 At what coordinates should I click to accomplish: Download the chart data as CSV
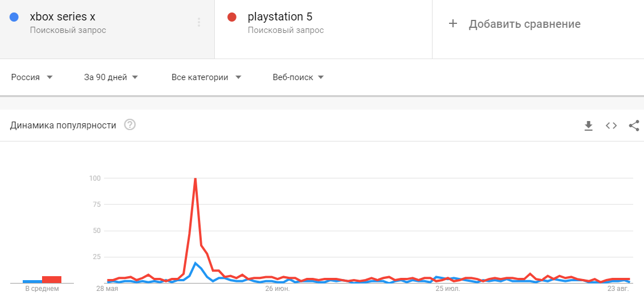tap(588, 126)
